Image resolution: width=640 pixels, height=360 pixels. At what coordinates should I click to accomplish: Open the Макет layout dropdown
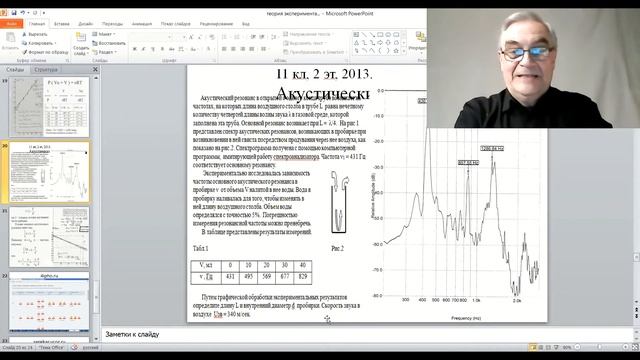pos(104,34)
